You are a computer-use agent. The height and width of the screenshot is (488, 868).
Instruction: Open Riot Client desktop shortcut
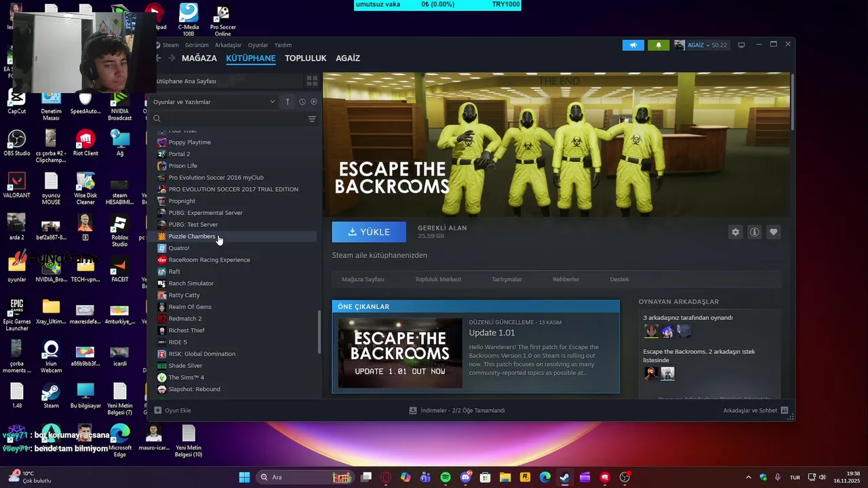tap(85, 143)
